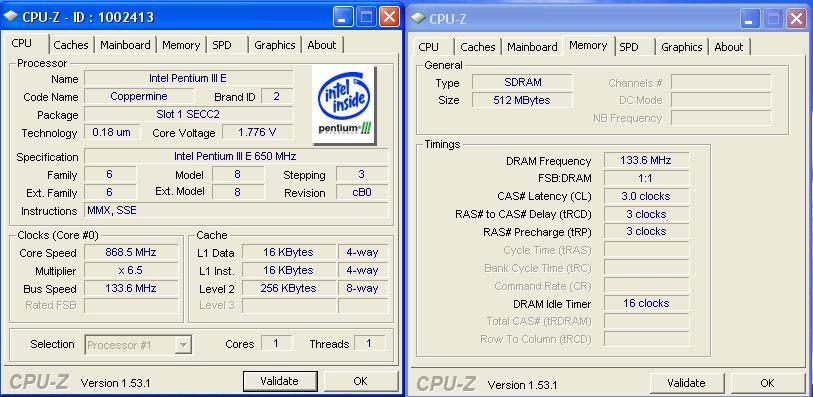The width and height of the screenshot is (813, 397).
Task: Click the Cores value field
Action: pyautogui.click(x=276, y=343)
